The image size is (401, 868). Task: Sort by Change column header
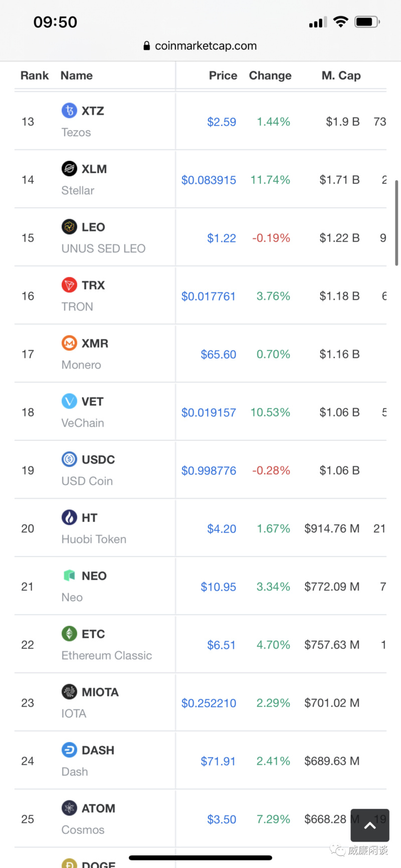[x=270, y=76]
